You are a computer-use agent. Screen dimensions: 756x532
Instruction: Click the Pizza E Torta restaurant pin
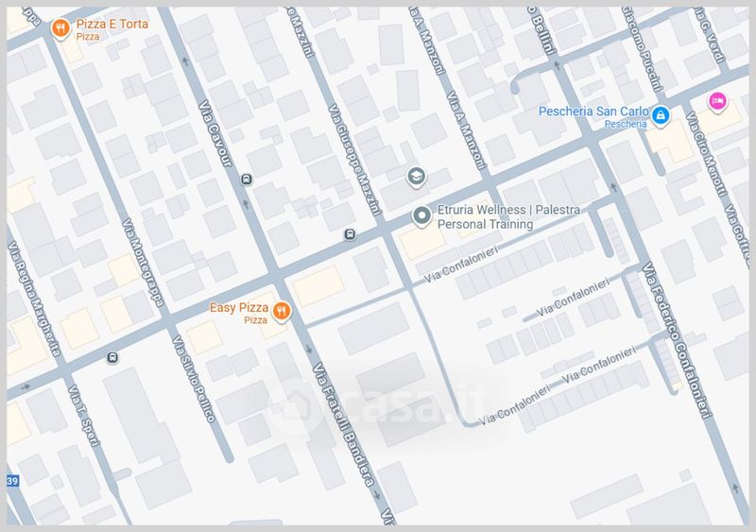tap(60, 29)
